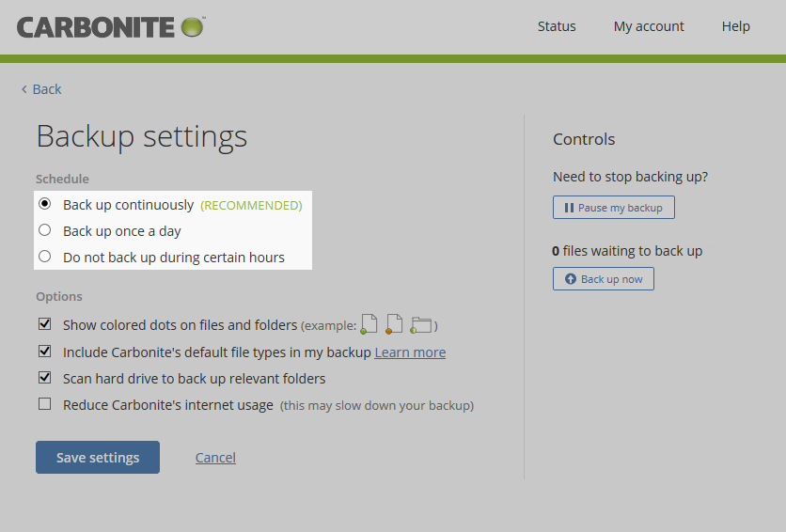
Task: Select Back up once a day
Action: click(x=44, y=230)
